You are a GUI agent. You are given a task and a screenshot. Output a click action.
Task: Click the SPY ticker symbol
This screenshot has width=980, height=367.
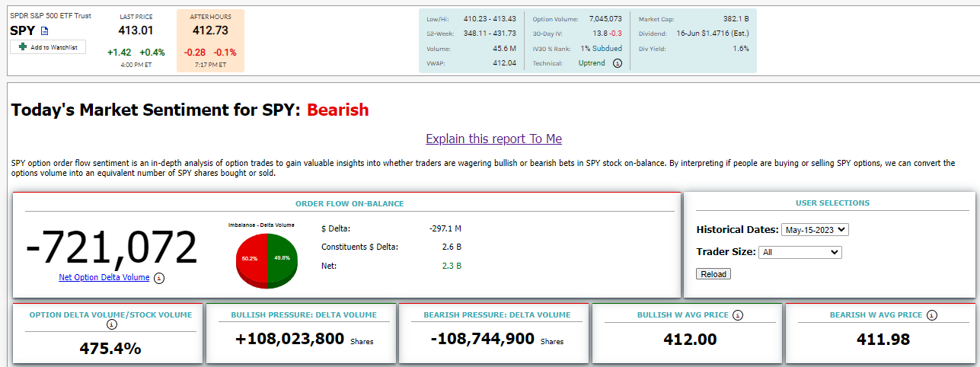coord(22,30)
